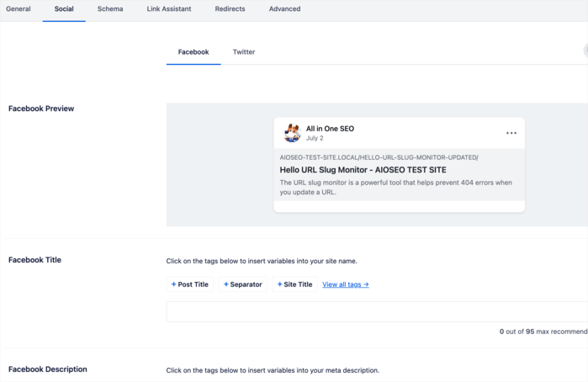Click the July 2 date in preview
Viewport: 588px width, 382px height.
point(315,138)
